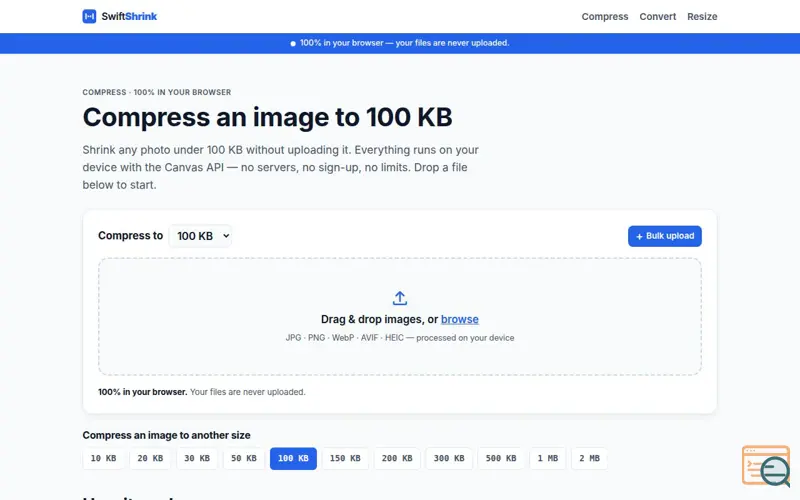The image size is (800, 500).
Task: Click the upload arrow icon in drop zone
Action: 400,298
